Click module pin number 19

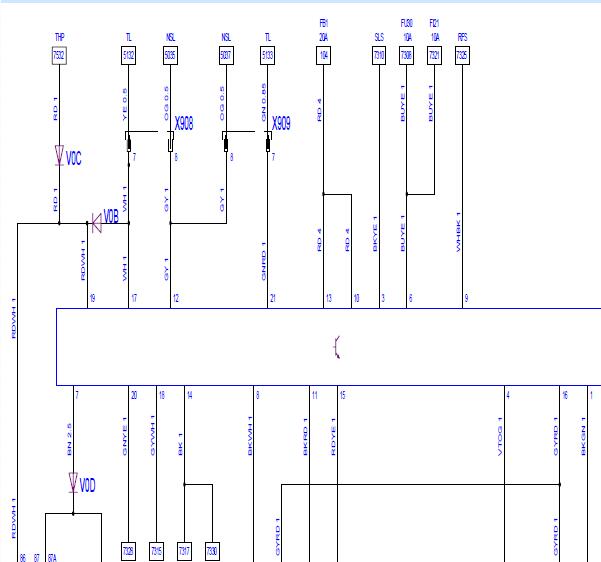[92, 298]
